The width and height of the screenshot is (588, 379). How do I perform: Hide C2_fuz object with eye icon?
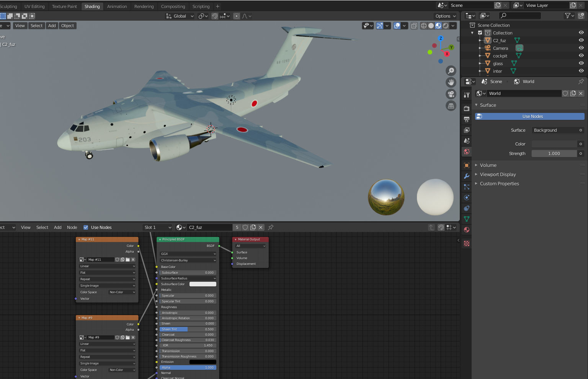[581, 40]
